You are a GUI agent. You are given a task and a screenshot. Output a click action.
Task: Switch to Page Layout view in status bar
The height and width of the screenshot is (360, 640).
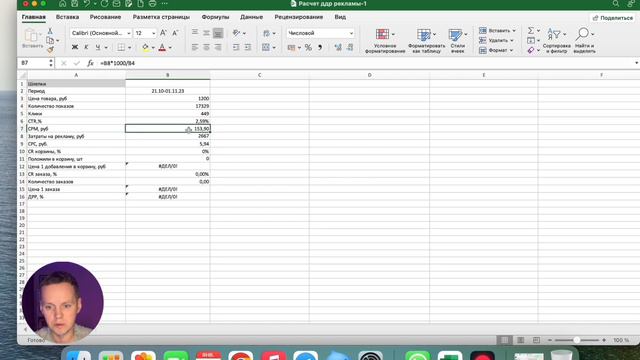pyautogui.click(x=520, y=340)
